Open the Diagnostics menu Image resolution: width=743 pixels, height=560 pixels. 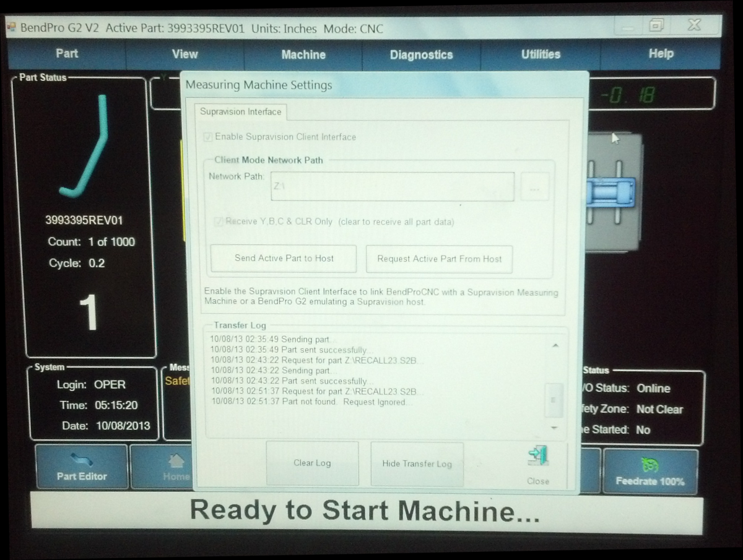pos(421,54)
